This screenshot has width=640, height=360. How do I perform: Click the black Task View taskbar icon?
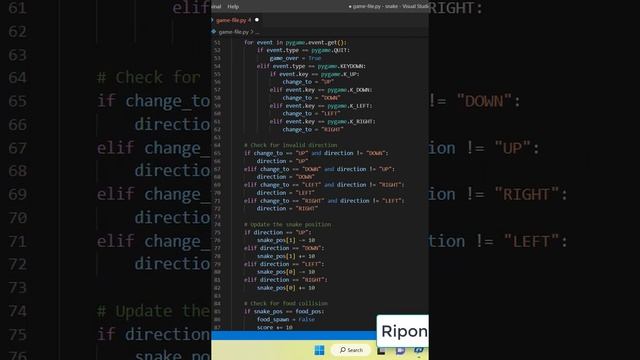coord(381,350)
